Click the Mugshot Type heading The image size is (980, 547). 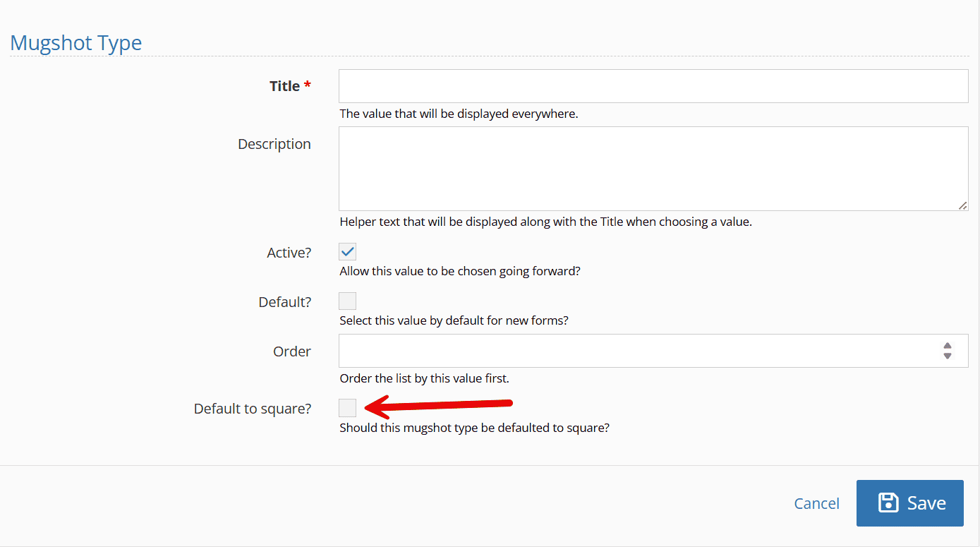pyautogui.click(x=76, y=42)
